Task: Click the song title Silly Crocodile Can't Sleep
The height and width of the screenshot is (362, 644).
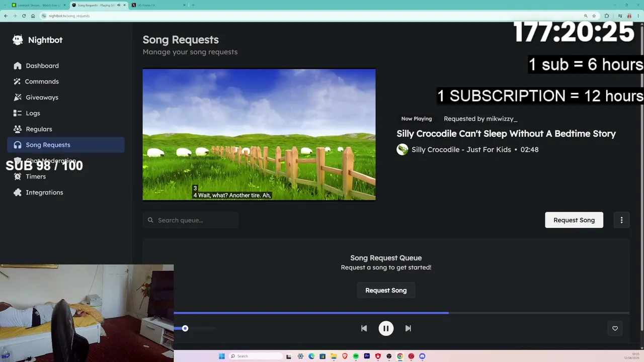Action: pos(506,134)
